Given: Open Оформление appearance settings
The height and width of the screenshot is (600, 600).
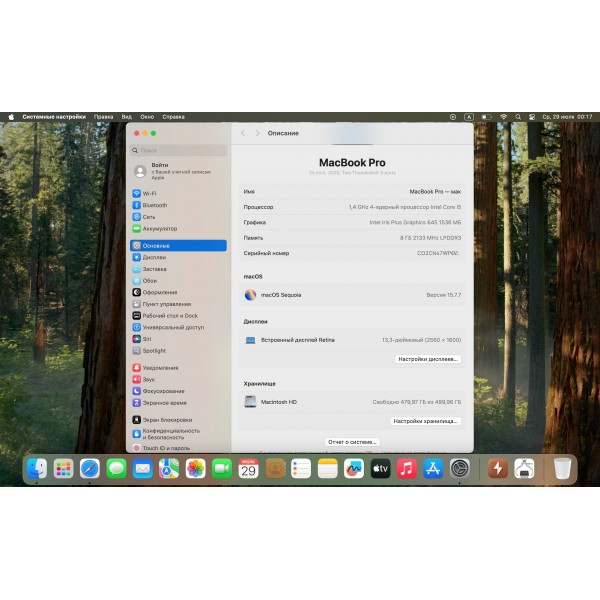Looking at the screenshot, I should click(178, 292).
